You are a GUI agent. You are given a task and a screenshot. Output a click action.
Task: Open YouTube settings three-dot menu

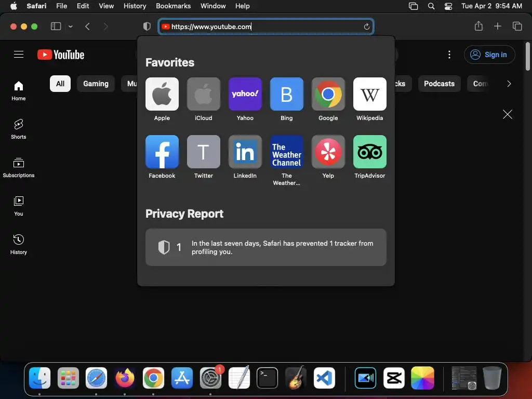click(x=449, y=55)
